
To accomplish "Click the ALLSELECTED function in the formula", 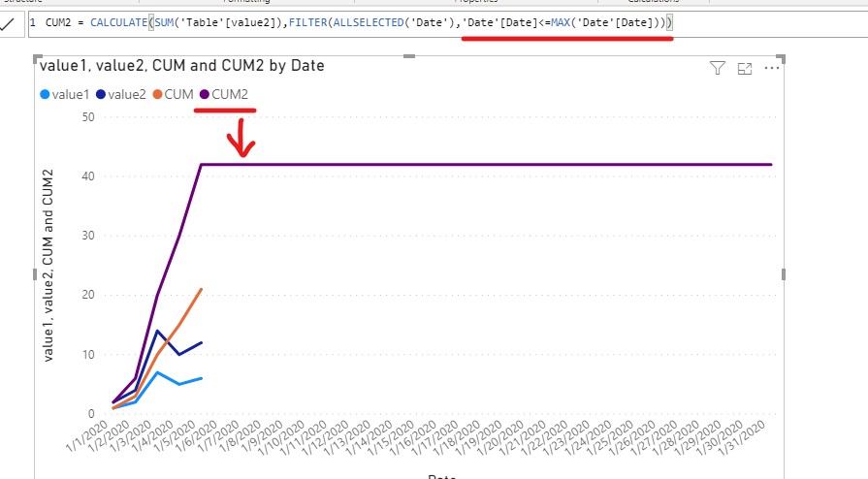I will (369, 22).
